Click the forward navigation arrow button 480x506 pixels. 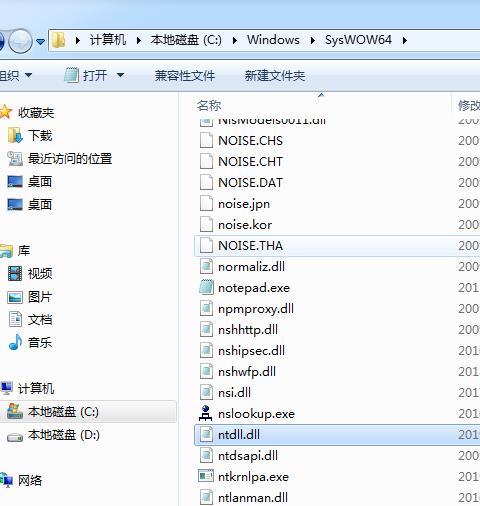pos(20,41)
